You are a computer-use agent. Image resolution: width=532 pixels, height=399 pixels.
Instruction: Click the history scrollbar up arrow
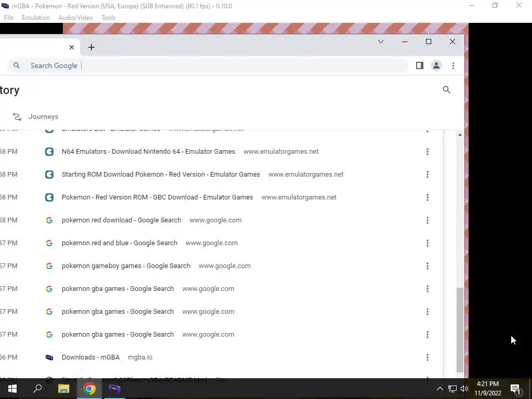460,135
